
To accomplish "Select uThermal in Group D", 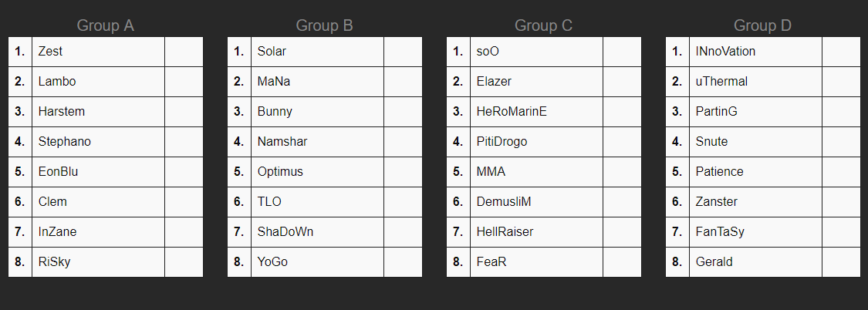I will [721, 82].
